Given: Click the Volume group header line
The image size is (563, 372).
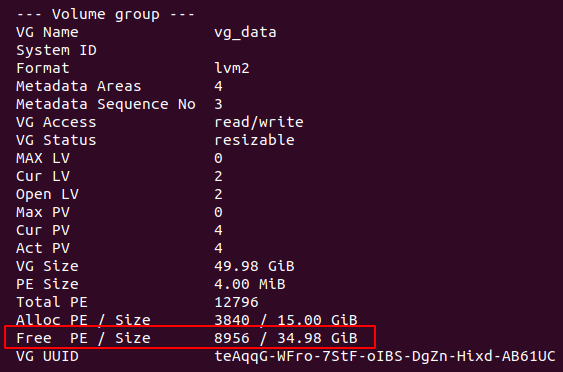Looking at the screenshot, I should click(x=106, y=14).
